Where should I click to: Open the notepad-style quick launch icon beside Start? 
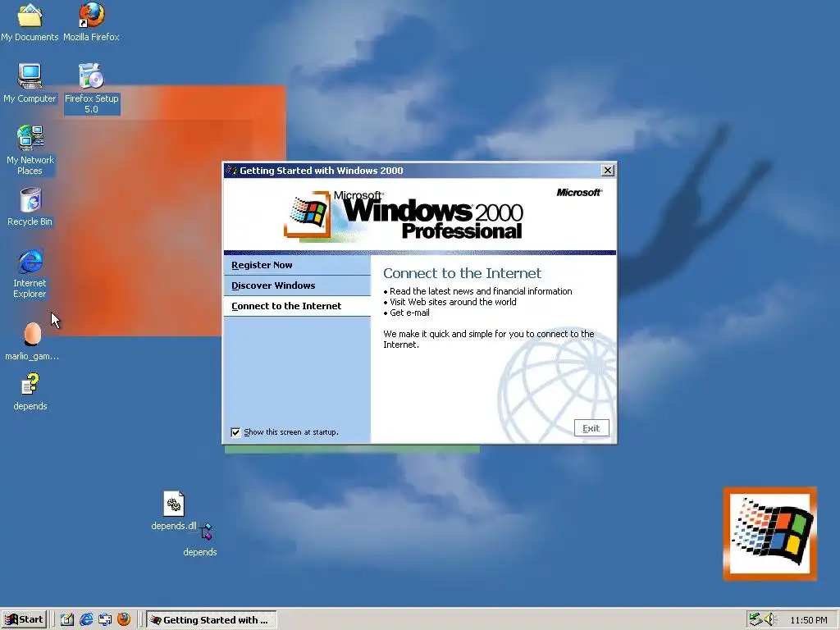pyautogui.click(x=67, y=620)
